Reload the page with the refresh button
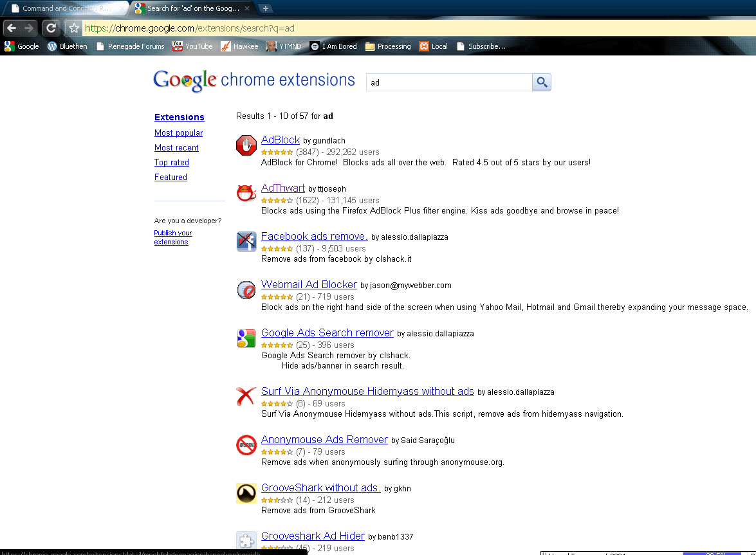This screenshot has width=756, height=555. pyautogui.click(x=51, y=28)
